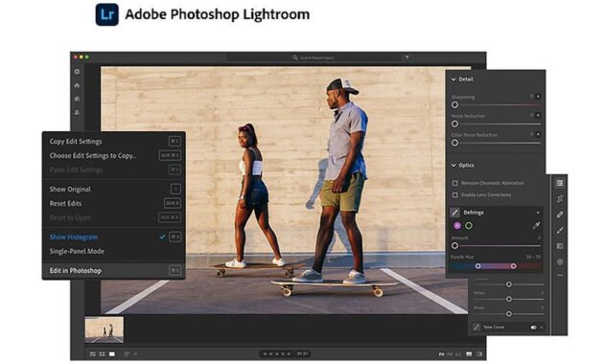Select Reset Edits in context menu
This screenshot has height=364, width=604.
pos(113,203)
